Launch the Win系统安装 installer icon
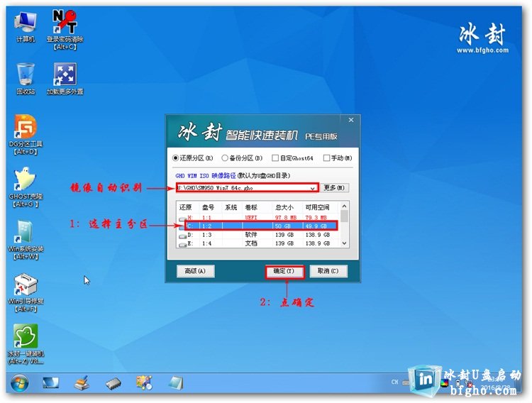The image size is (532, 403). (x=26, y=240)
